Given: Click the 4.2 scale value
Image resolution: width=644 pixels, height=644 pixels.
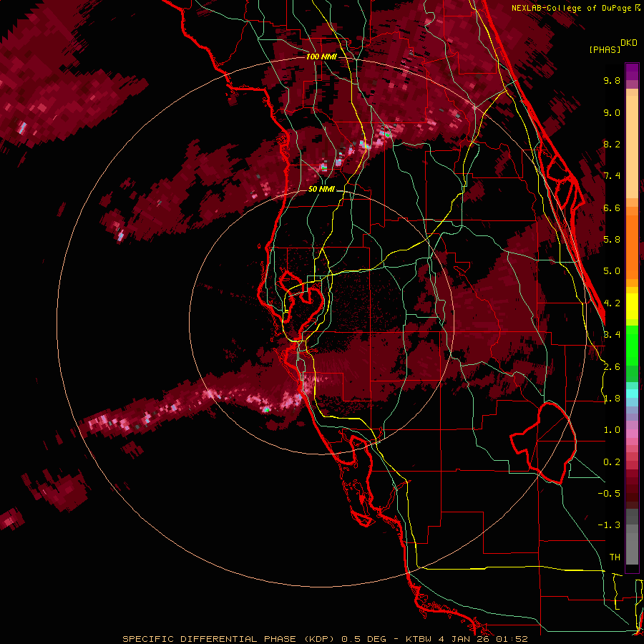Looking at the screenshot, I should [x=612, y=303].
